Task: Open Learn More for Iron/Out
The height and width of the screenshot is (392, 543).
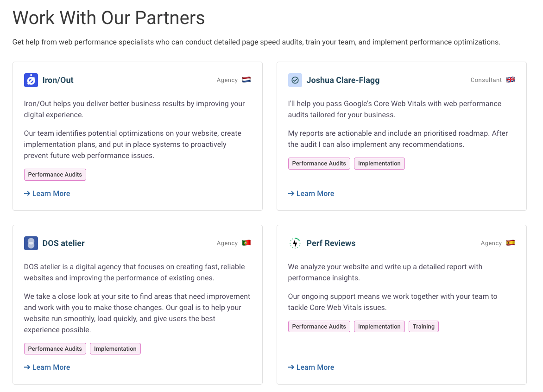Action: pyautogui.click(x=47, y=194)
